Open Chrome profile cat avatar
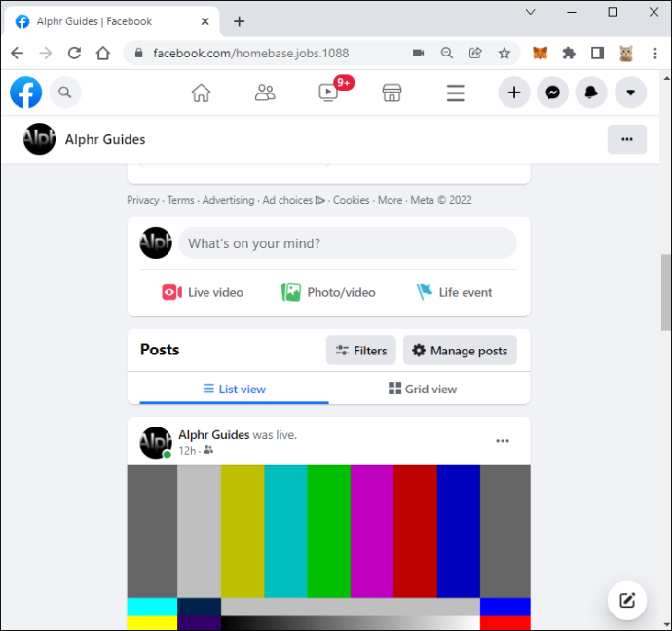This screenshot has width=672, height=631. [x=626, y=54]
